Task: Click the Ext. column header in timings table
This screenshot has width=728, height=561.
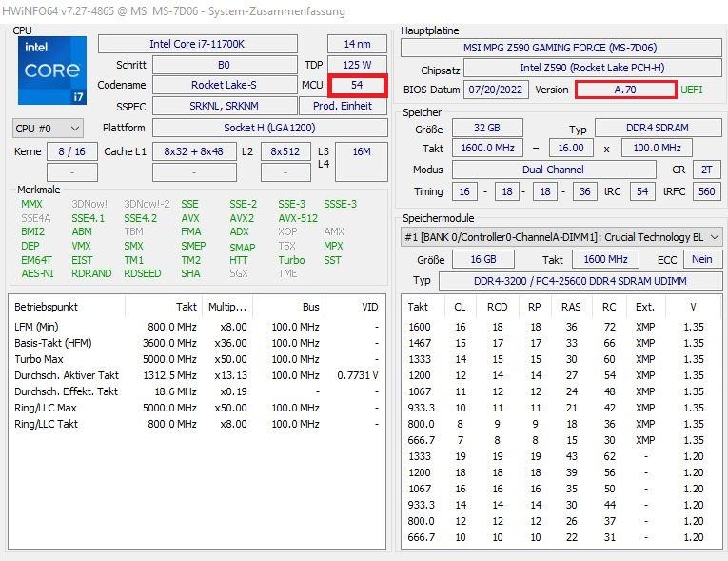Action: click(x=645, y=307)
